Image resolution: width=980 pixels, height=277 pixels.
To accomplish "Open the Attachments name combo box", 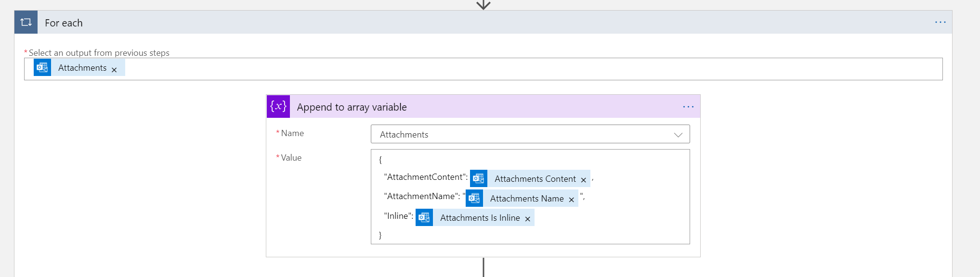I will click(x=520, y=135).
